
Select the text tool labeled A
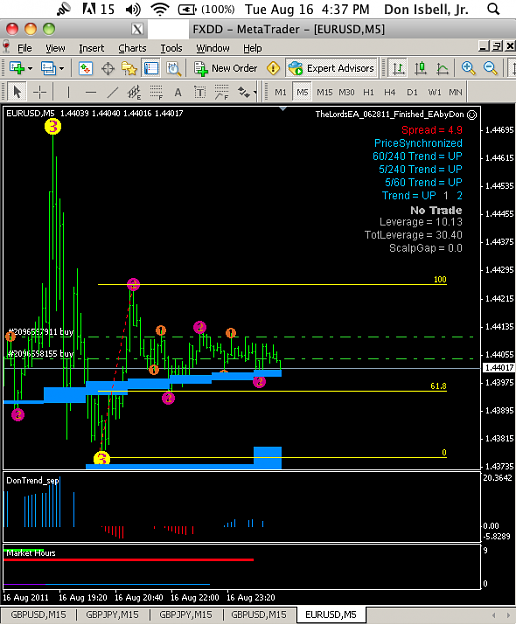[178, 92]
